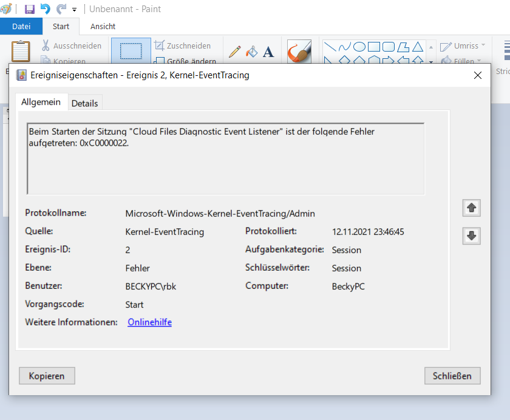The height and width of the screenshot is (420, 510).
Task: Select the rectangular selection tool
Action: (131, 51)
